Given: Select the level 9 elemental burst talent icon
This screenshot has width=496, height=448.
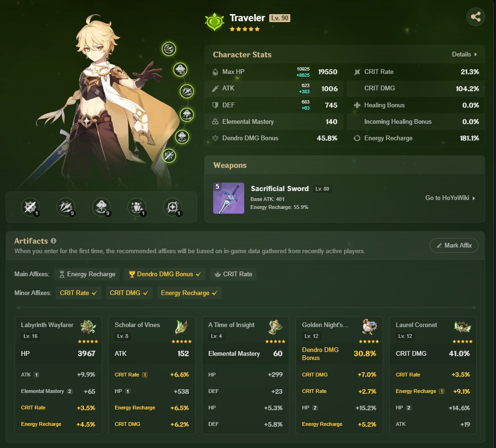Looking at the screenshot, I should pyautogui.click(x=101, y=207).
